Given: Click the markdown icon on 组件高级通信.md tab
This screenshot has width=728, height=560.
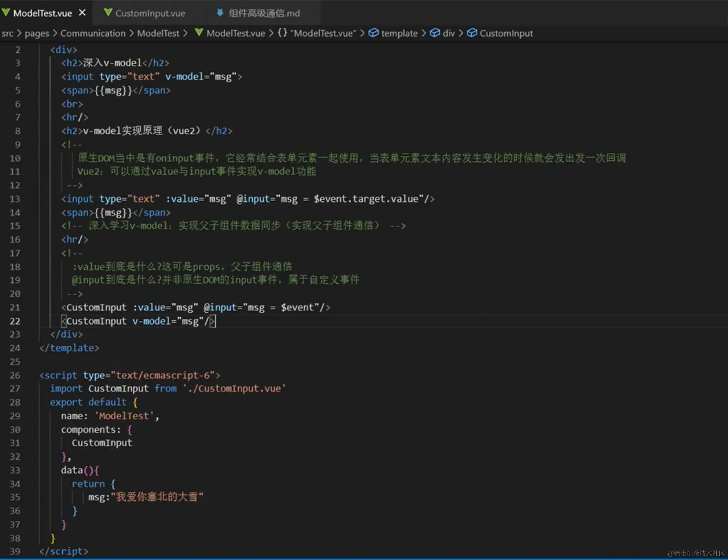Looking at the screenshot, I should (220, 13).
